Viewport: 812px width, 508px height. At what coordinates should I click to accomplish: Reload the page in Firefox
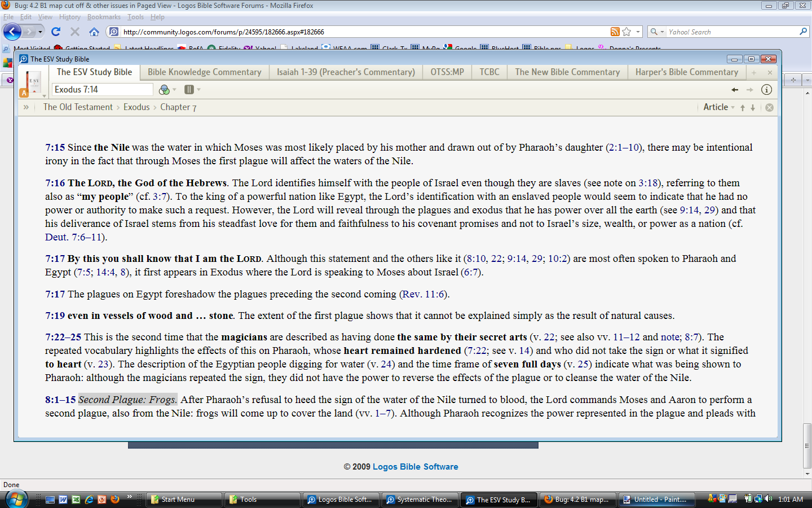tap(56, 32)
